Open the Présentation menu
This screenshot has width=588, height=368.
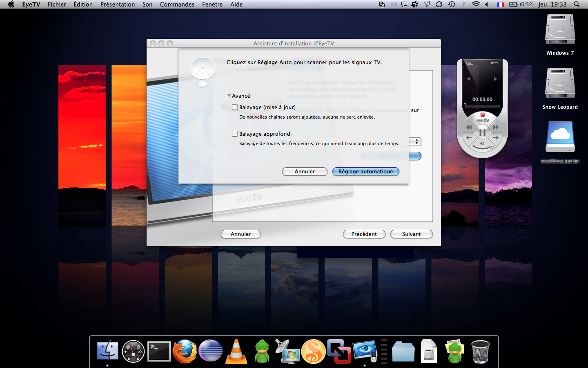tap(118, 4)
